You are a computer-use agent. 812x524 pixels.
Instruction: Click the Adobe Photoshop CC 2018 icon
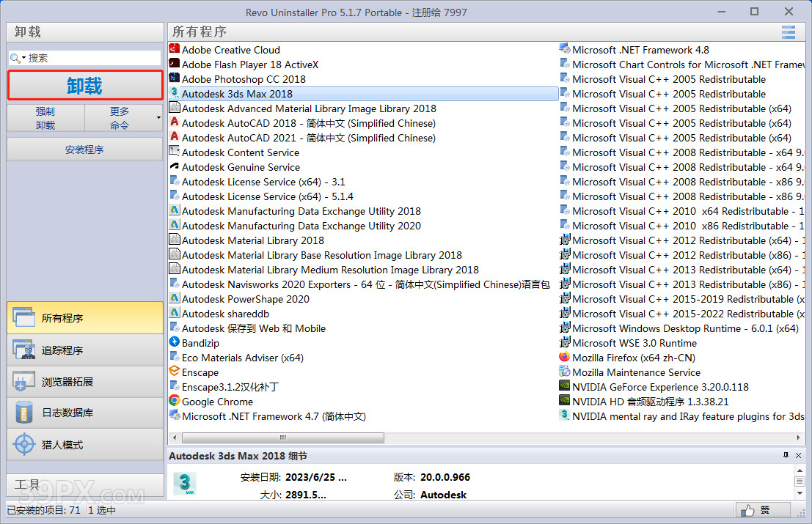(x=175, y=78)
